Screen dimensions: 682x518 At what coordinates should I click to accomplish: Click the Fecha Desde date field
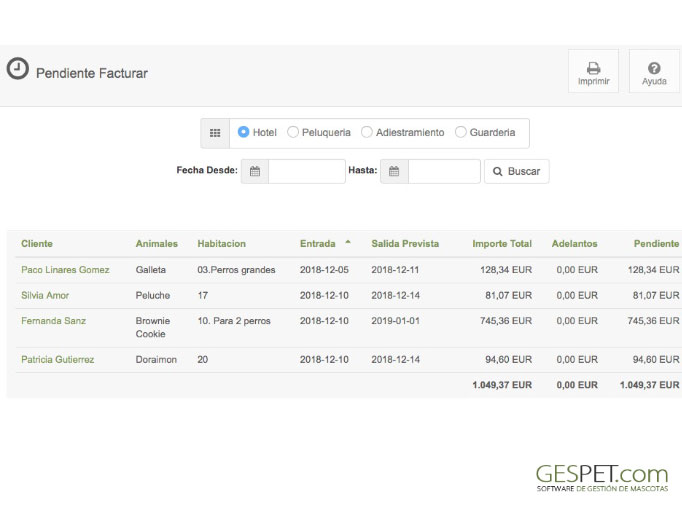306,172
